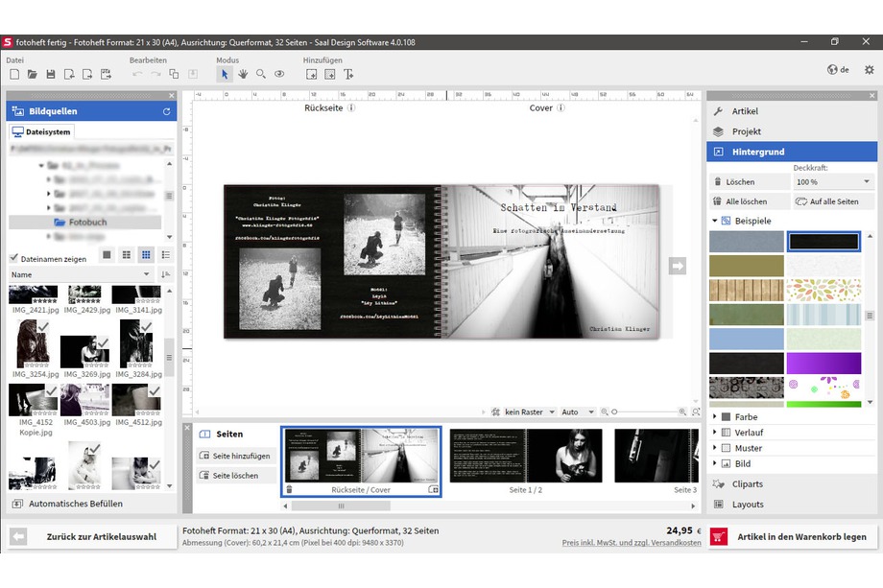The height and width of the screenshot is (588, 883).
Task: Activate the zoom magnifier tool in Modus
Action: coord(261,74)
